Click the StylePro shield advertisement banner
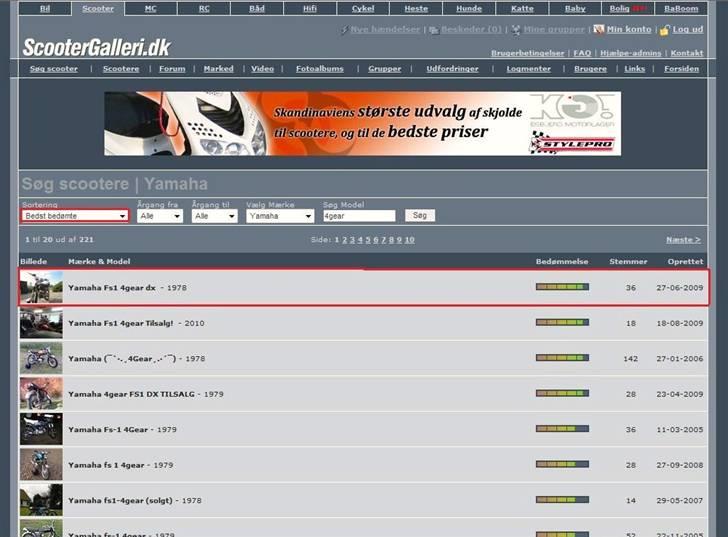Screen dimensions: 728x537 [x=363, y=123]
